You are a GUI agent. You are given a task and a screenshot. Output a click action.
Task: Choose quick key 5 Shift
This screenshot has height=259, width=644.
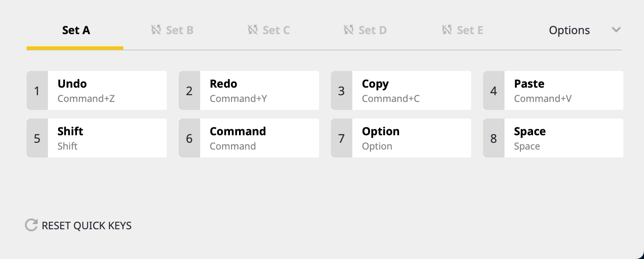click(x=97, y=138)
